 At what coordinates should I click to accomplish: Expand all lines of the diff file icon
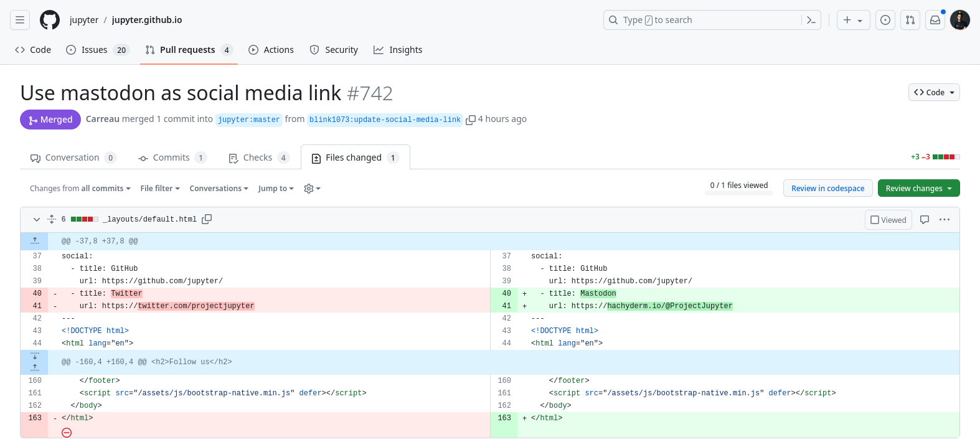click(x=52, y=219)
